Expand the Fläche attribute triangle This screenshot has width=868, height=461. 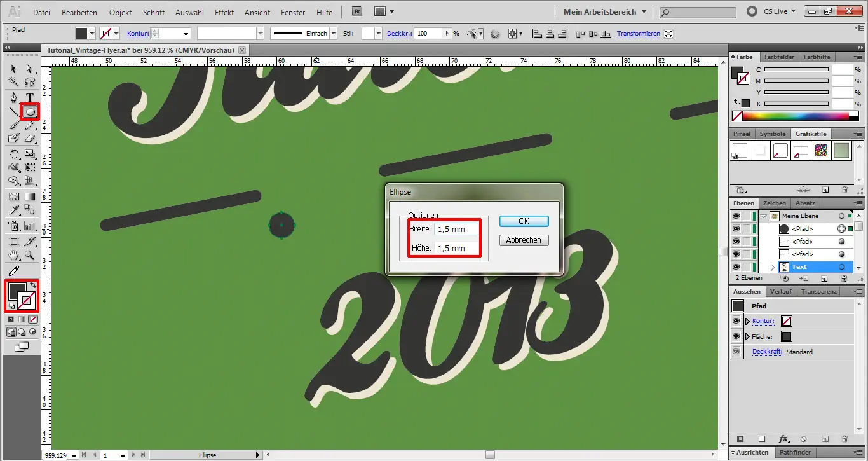point(747,336)
